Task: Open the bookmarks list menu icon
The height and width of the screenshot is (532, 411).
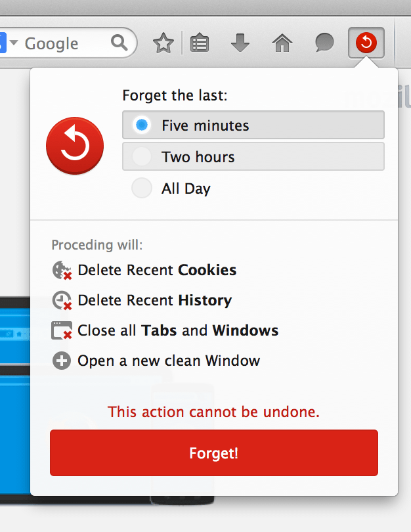Action: (199, 44)
